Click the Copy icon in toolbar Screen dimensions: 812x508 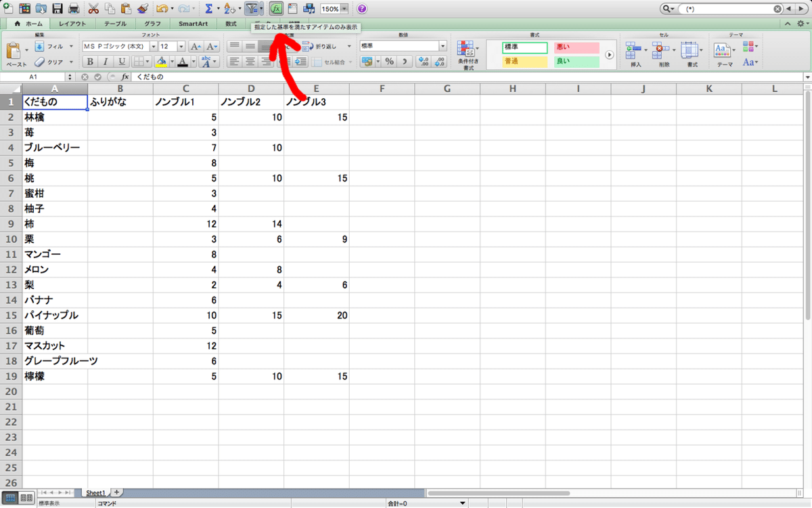[110, 9]
